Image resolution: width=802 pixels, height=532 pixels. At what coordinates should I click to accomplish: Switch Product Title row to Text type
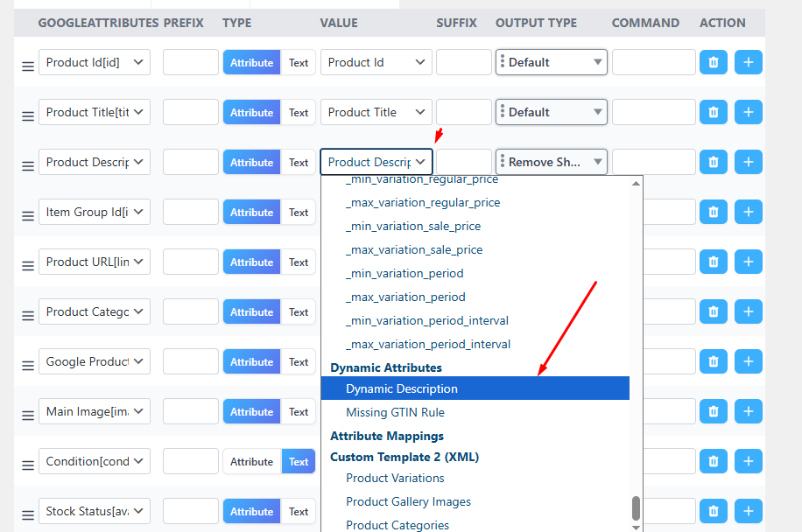(298, 112)
